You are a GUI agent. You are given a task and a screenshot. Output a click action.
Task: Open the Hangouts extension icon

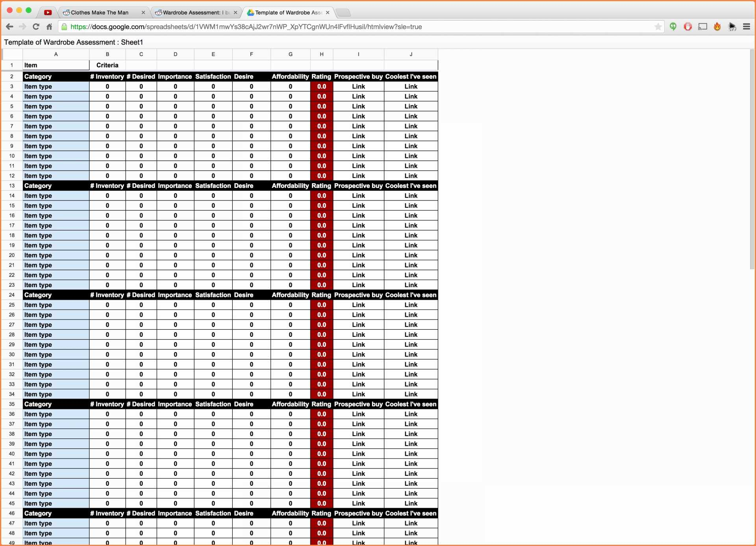(673, 27)
